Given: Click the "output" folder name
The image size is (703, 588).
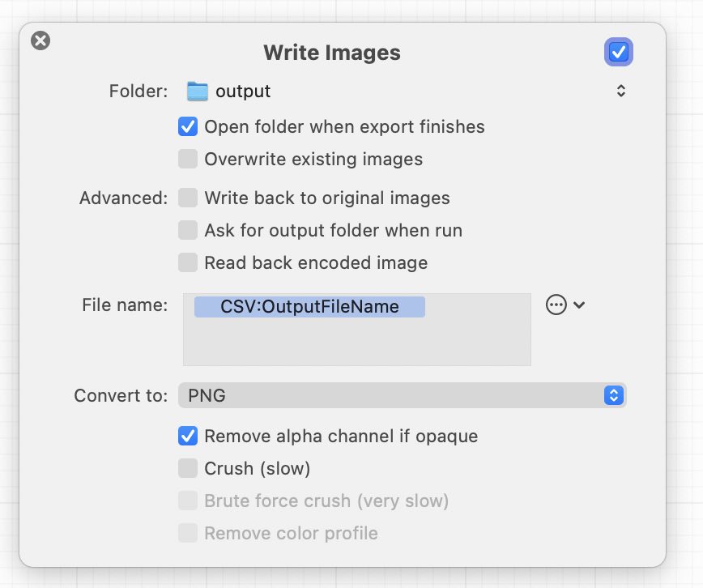Looking at the screenshot, I should [x=243, y=91].
